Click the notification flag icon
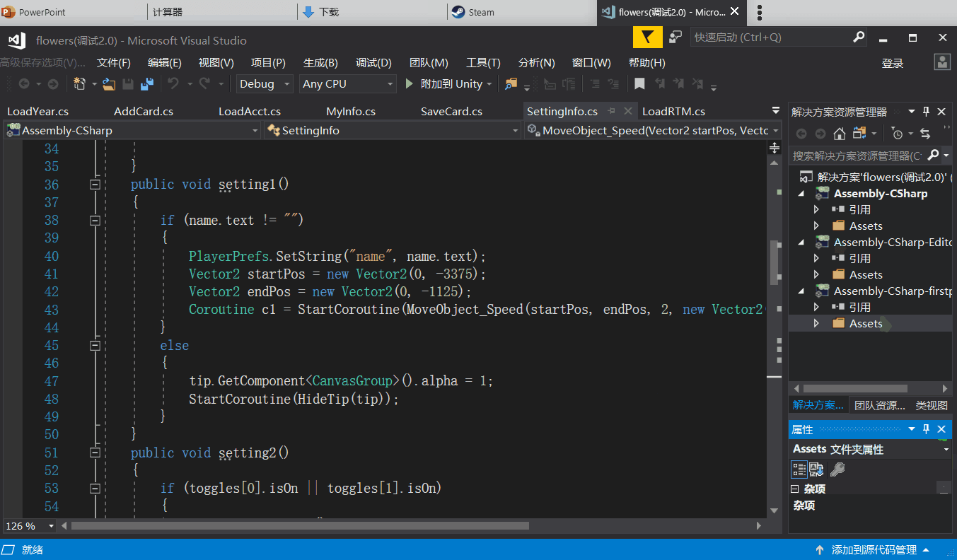 point(646,37)
